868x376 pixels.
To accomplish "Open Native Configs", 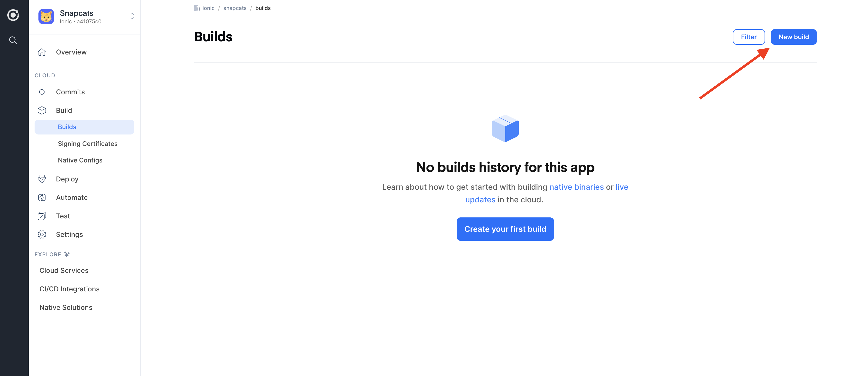I will pyautogui.click(x=80, y=160).
